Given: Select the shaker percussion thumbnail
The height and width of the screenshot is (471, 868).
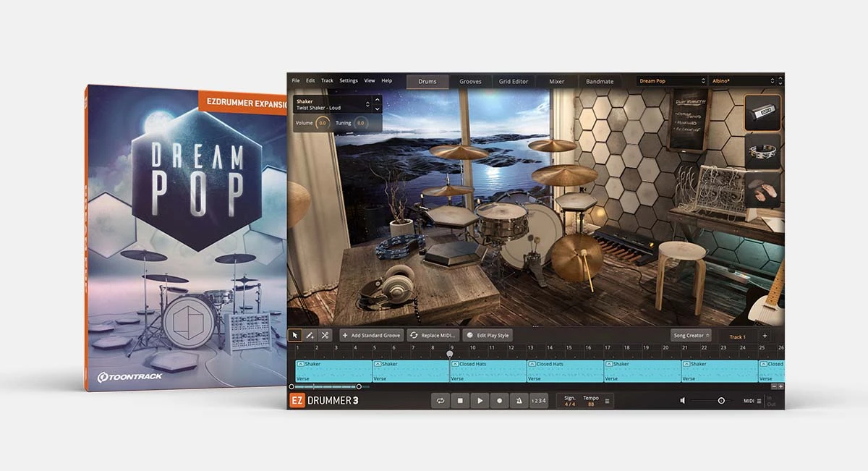Looking at the screenshot, I should pos(763,113).
